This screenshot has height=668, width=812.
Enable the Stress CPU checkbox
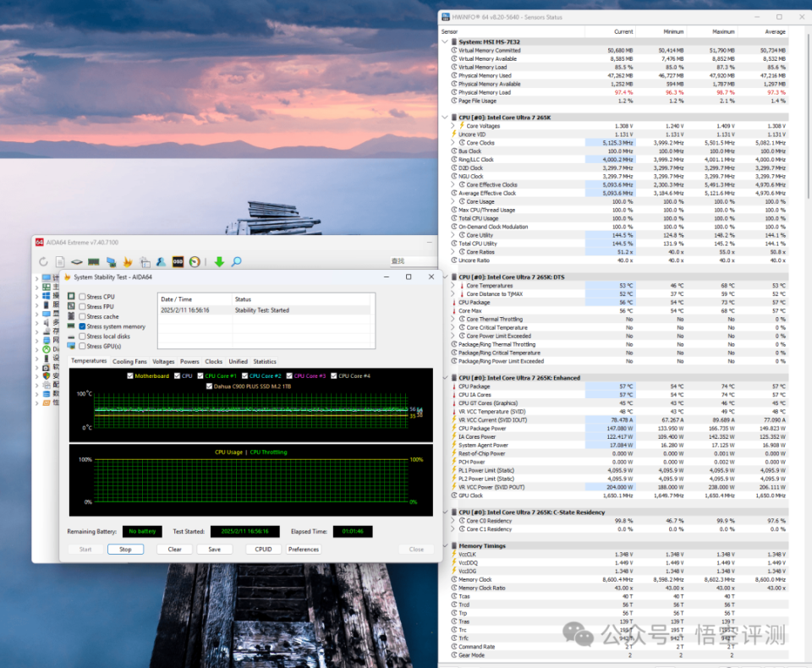(x=82, y=297)
